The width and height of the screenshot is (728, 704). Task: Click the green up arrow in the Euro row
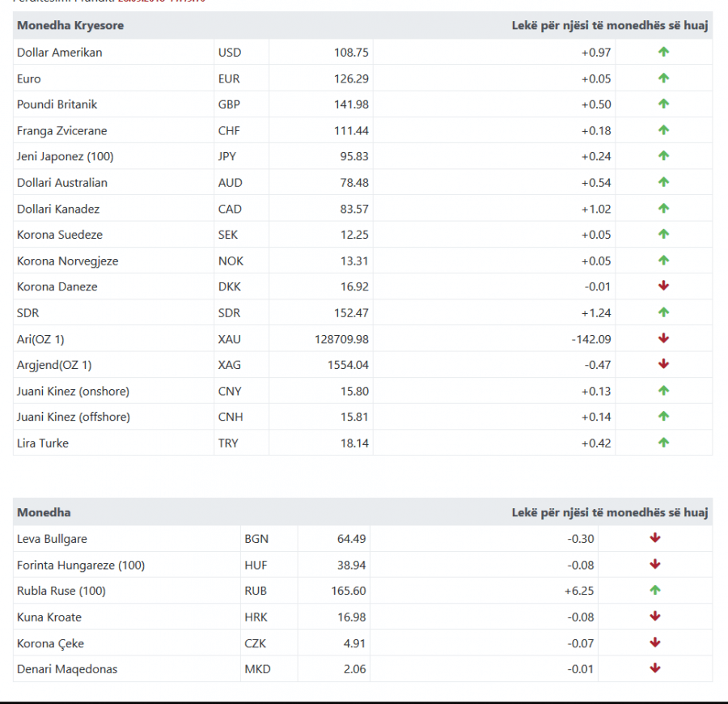(663, 78)
